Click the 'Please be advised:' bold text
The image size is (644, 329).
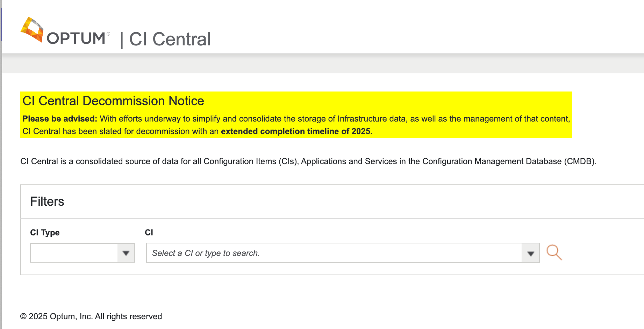60,119
